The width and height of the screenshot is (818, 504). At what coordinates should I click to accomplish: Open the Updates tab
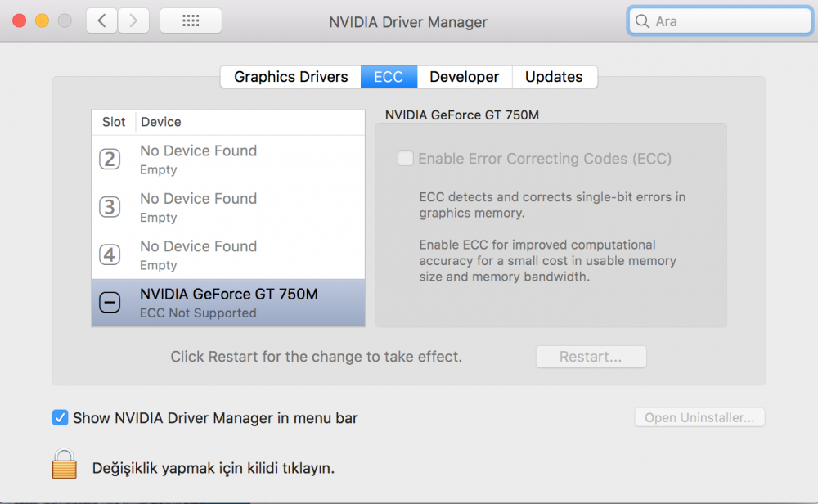coord(554,77)
